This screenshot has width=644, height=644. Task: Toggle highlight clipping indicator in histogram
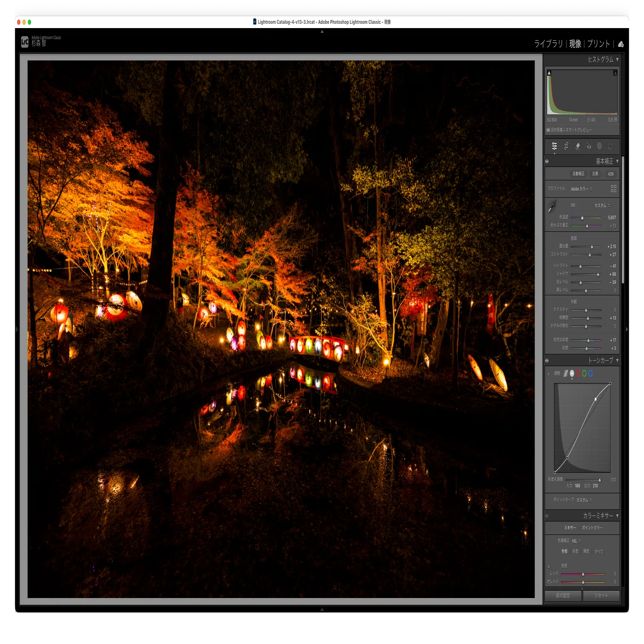click(615, 73)
